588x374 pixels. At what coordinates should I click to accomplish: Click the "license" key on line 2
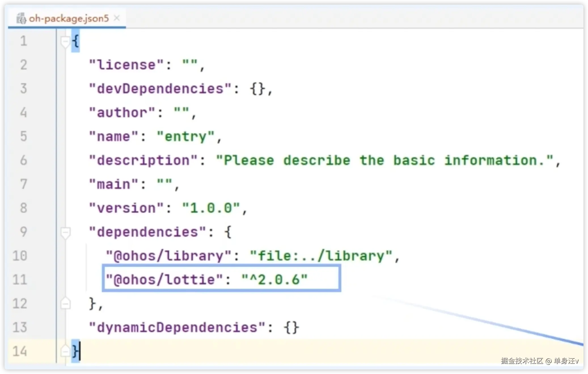(126, 65)
